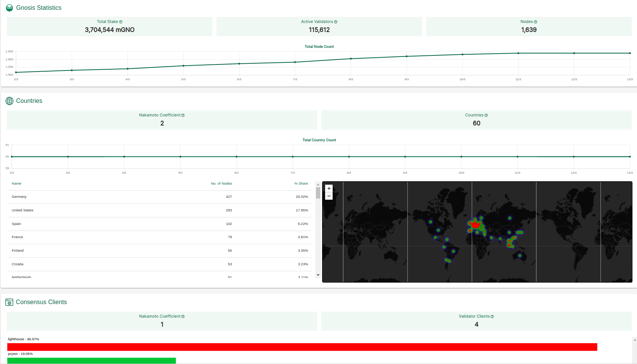
Task: Zoom out on the world map
Action: (329, 196)
